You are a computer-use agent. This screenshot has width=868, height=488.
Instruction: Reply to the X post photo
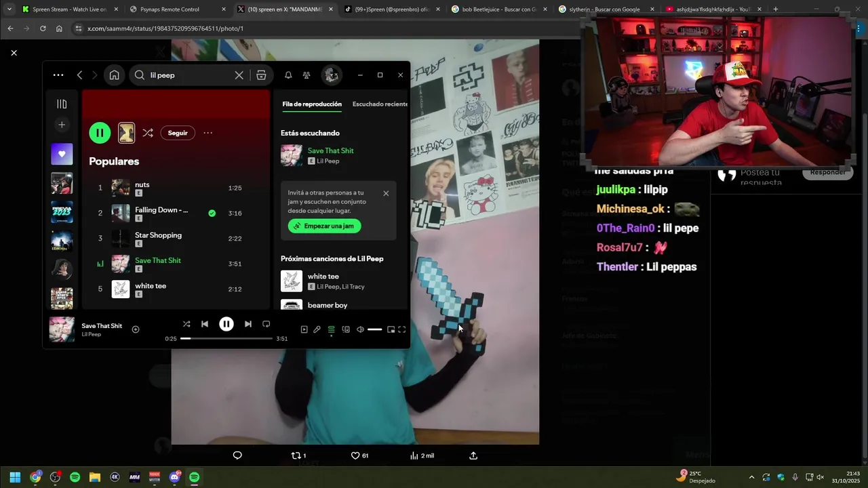tap(237, 455)
